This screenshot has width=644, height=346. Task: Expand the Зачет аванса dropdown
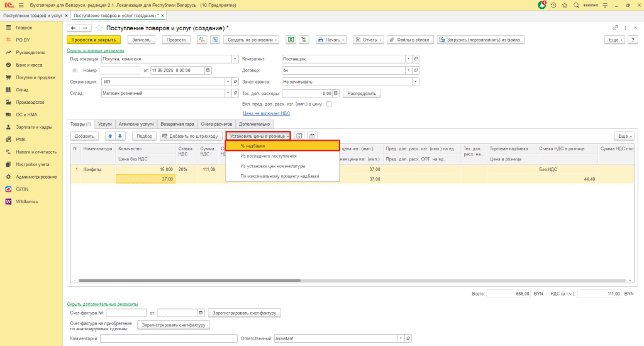pos(416,82)
